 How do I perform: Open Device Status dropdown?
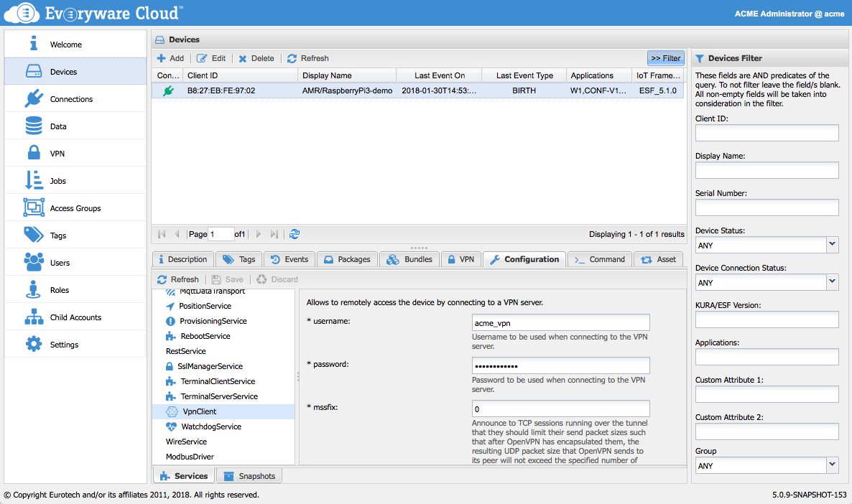tap(833, 245)
